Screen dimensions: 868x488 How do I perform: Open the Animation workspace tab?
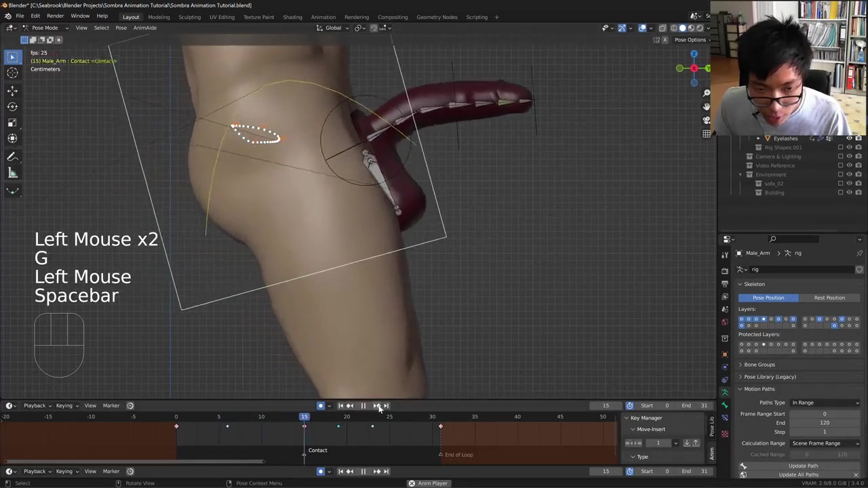(323, 17)
